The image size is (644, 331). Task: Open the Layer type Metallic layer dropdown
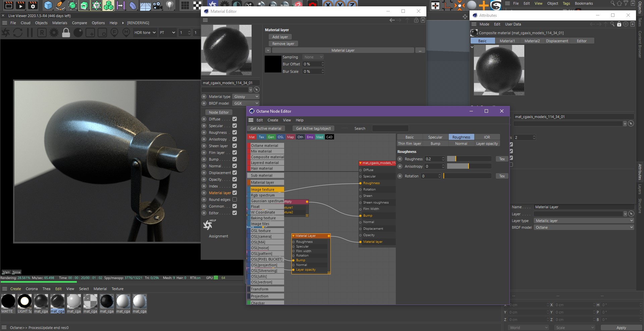[x=584, y=221]
